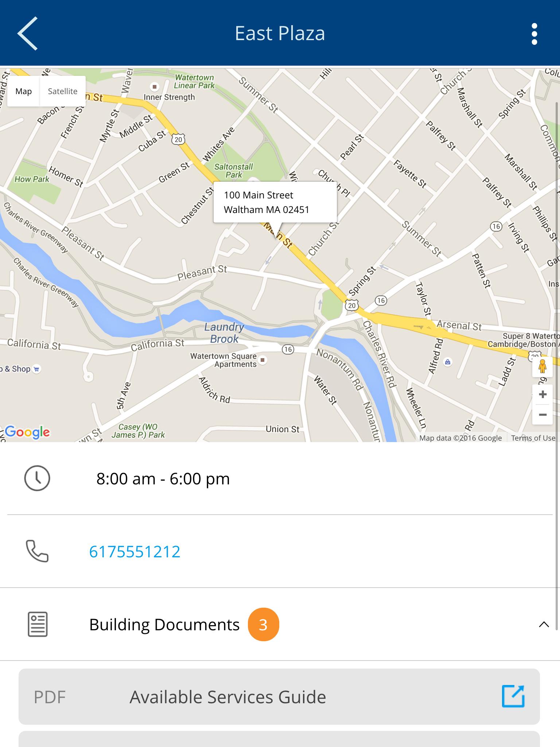Image resolution: width=560 pixels, height=747 pixels.
Task: Switch to Satellite view
Action: click(x=63, y=91)
